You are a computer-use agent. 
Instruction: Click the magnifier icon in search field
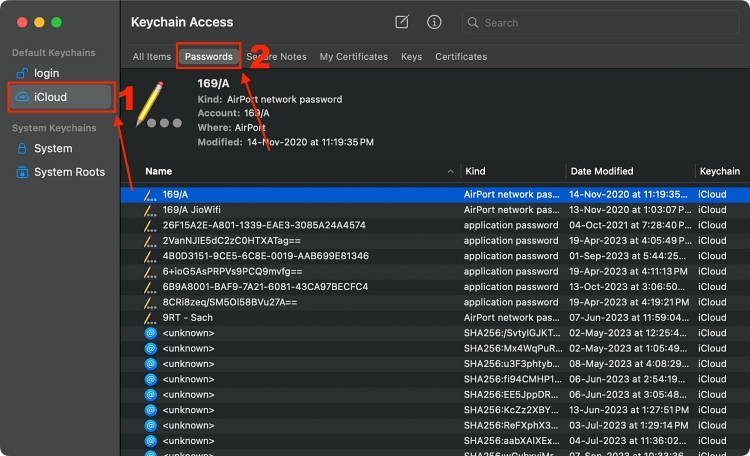point(473,22)
